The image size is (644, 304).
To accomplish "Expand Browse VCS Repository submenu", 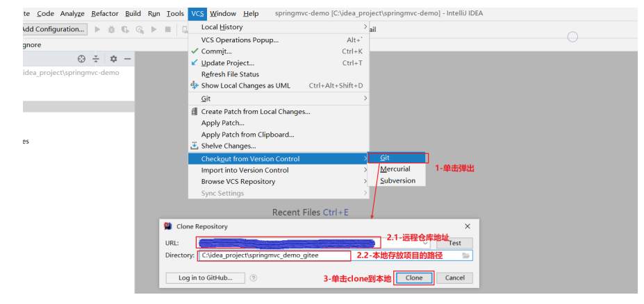I will [365, 181].
